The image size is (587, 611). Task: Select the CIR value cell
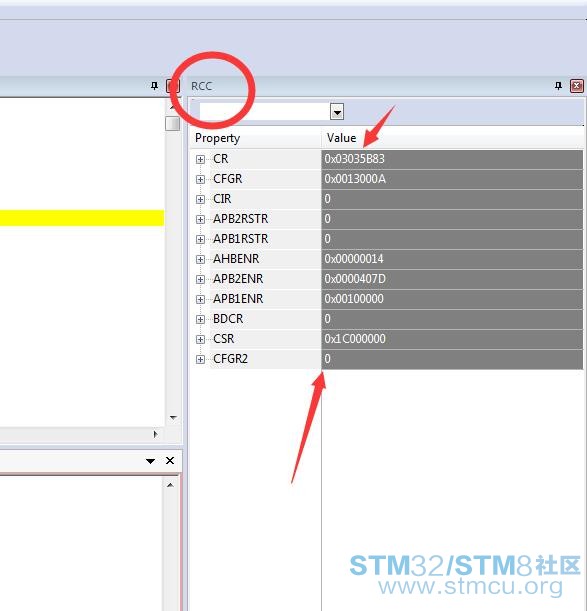[452, 199]
